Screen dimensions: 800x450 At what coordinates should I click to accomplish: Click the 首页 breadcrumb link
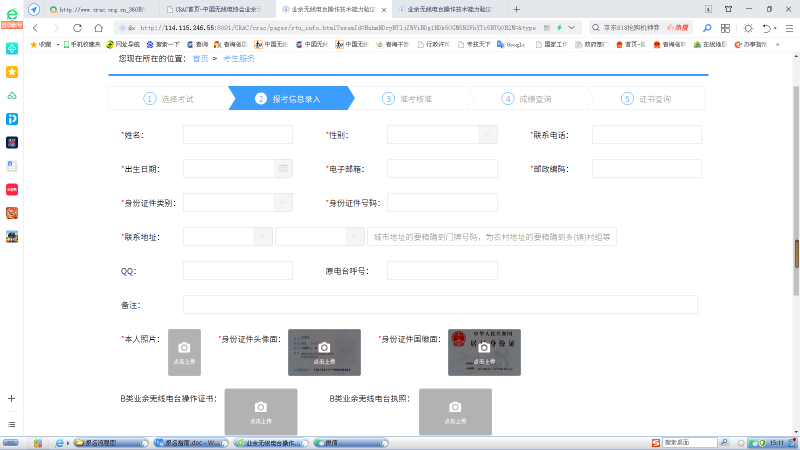coord(200,59)
